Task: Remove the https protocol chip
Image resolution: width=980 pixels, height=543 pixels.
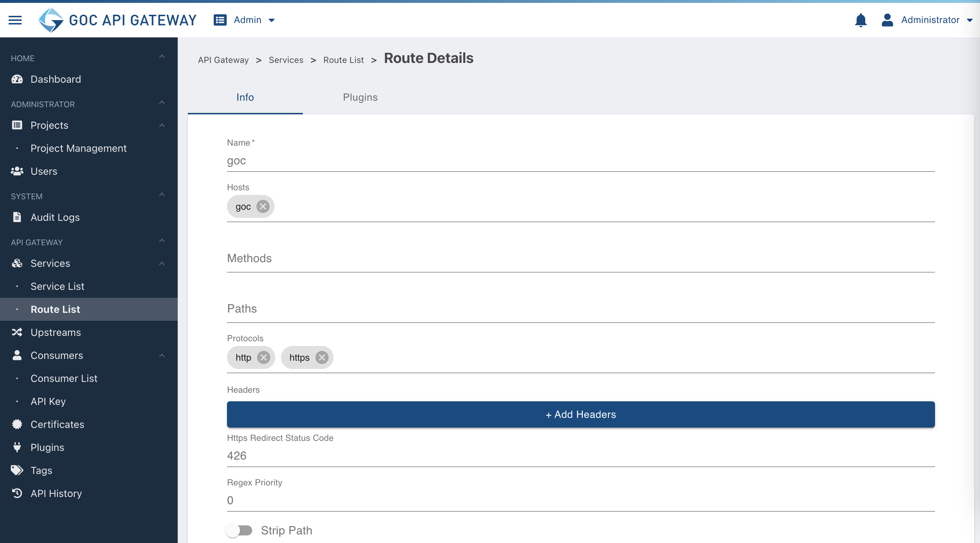Action: coord(322,357)
